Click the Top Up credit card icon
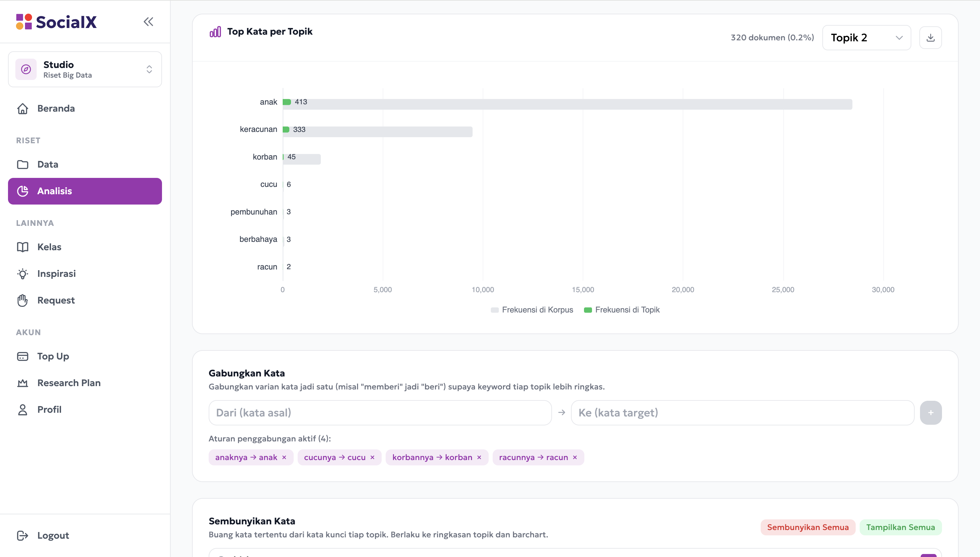Screen dimensions: 980x557 click(x=23, y=356)
